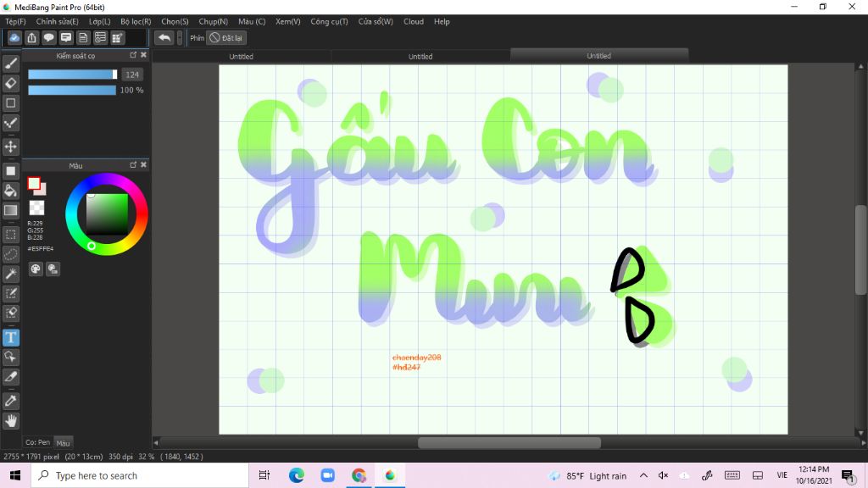Screen dimensions: 868x488
Task: Click the speech bubble toolbar icon
Action: (48, 37)
